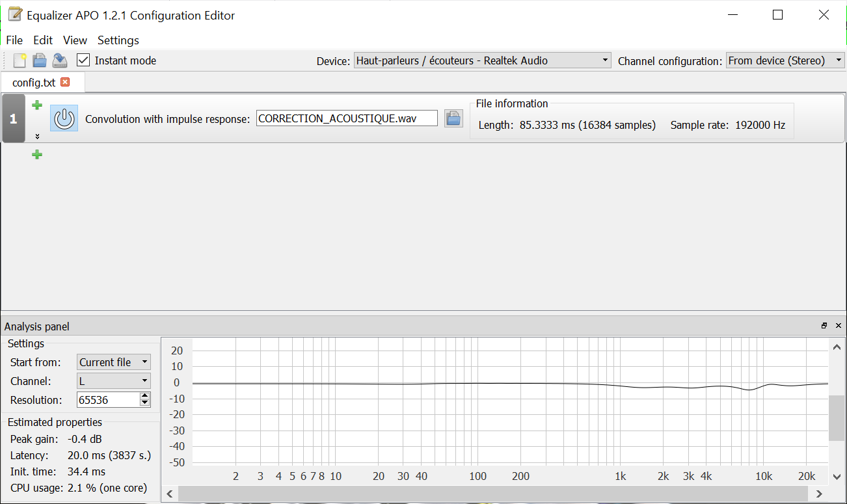Image resolution: width=847 pixels, height=504 pixels.
Task: Browse for impulse response file
Action: pos(453,118)
